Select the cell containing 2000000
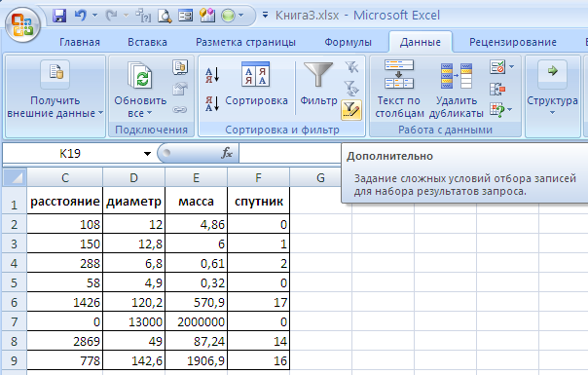588x375 pixels. click(196, 321)
